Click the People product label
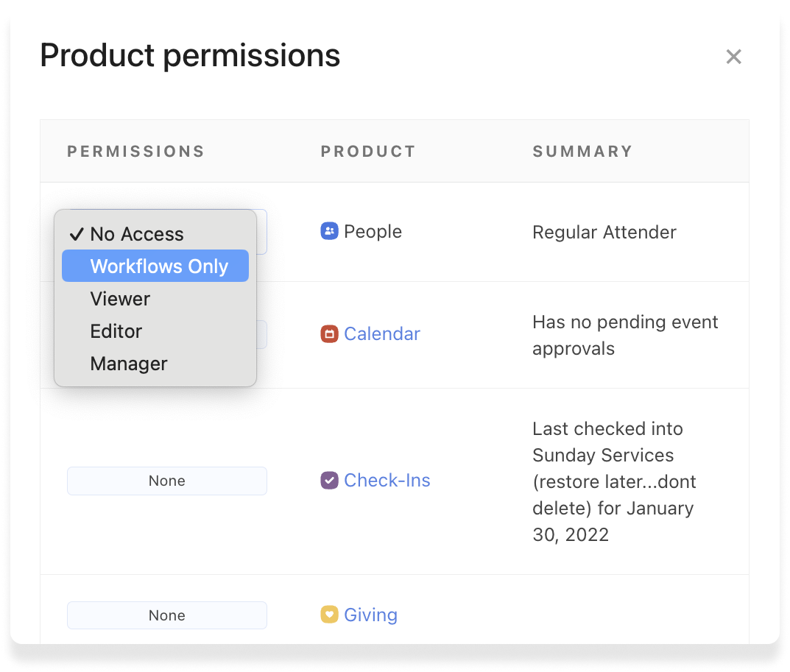Screen dimensions: 790x672 (x=373, y=231)
